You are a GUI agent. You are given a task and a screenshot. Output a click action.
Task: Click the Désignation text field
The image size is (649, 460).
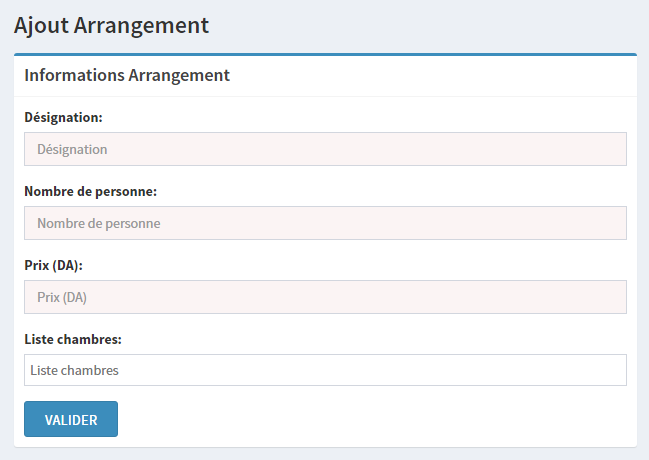325,149
